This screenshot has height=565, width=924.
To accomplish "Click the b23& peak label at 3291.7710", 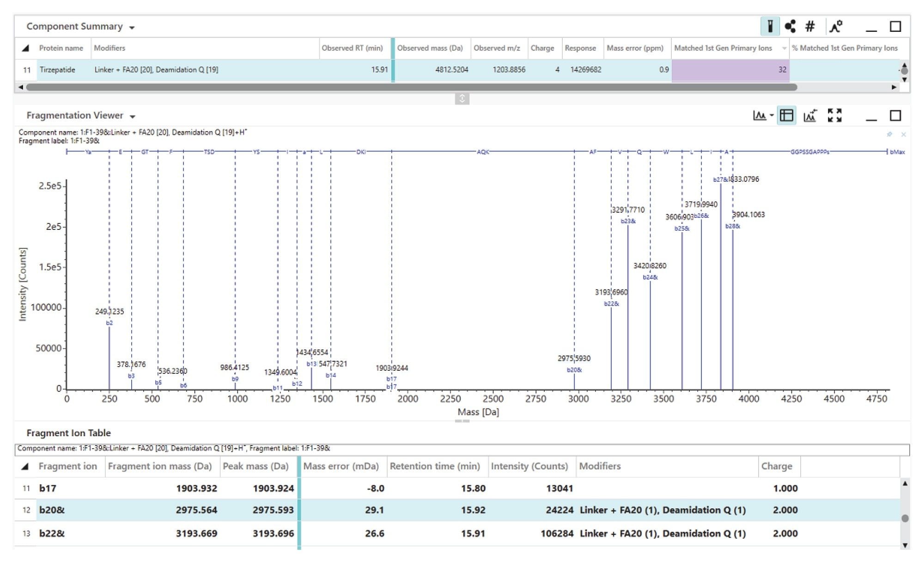I will coord(628,221).
